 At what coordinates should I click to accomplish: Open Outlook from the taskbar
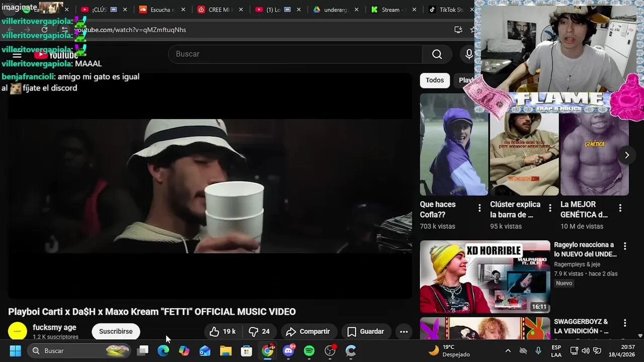(x=205, y=350)
